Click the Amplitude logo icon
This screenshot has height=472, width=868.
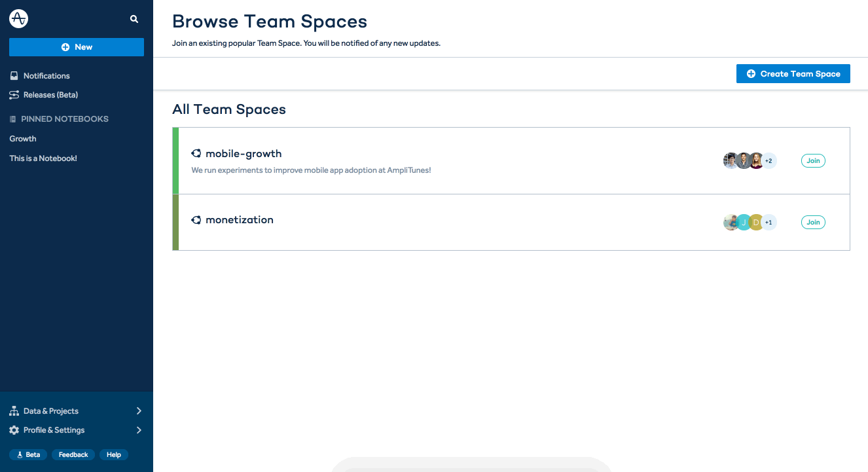[x=18, y=19]
